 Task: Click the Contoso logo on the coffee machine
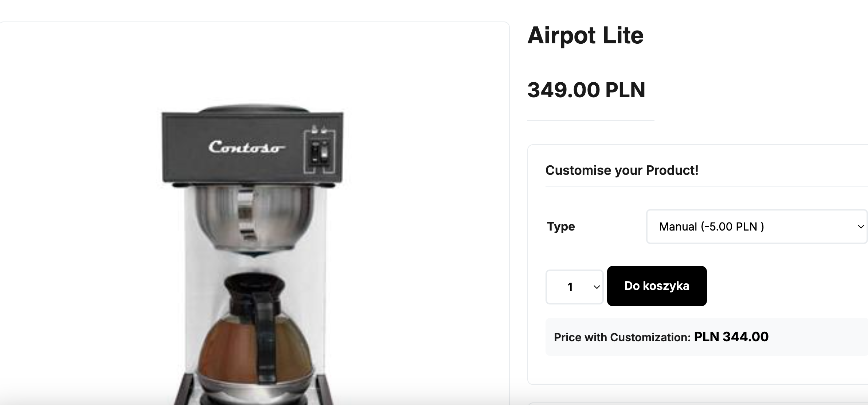(246, 147)
